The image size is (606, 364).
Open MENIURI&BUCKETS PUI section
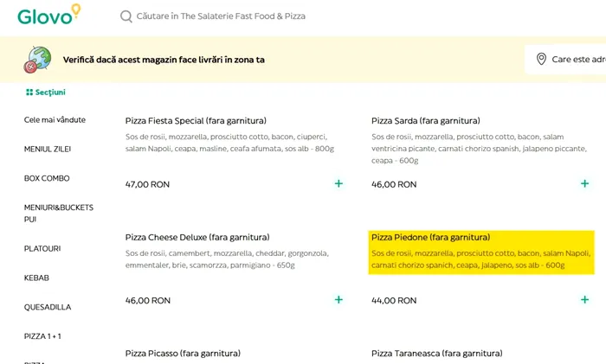[x=59, y=214]
